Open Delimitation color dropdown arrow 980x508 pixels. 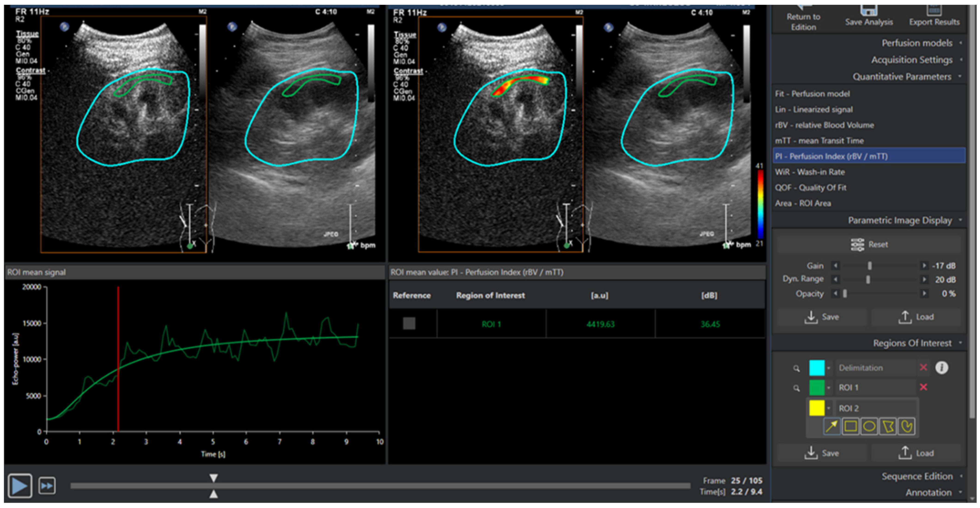[829, 368]
